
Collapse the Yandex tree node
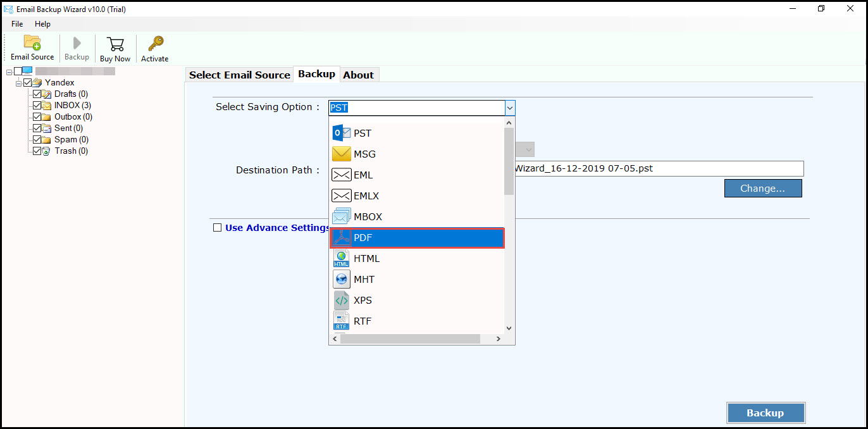18,83
